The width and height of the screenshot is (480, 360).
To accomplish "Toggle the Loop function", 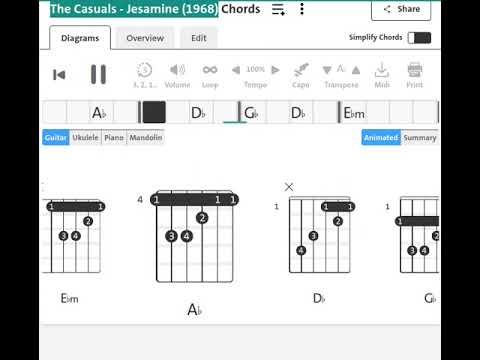I will coord(210,75).
